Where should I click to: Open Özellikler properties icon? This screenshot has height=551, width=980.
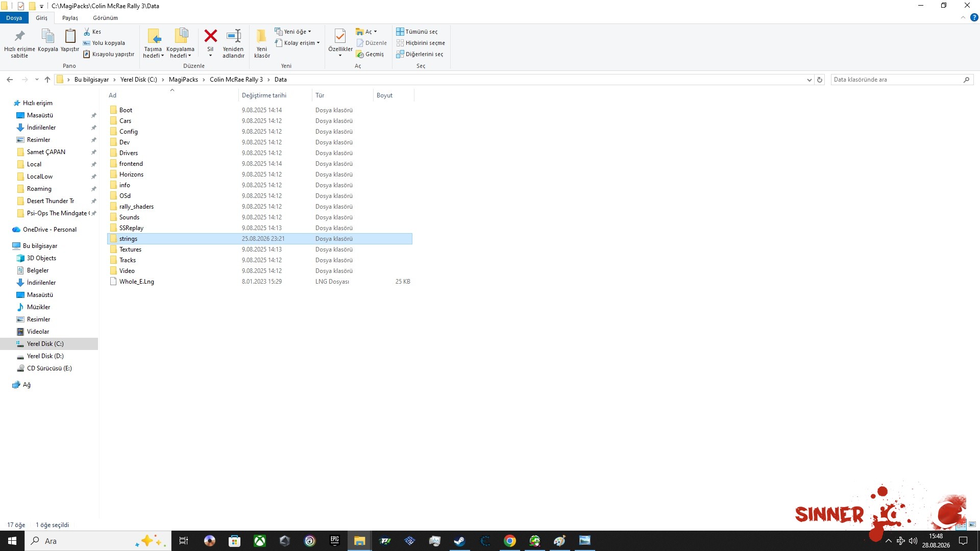[x=340, y=37]
